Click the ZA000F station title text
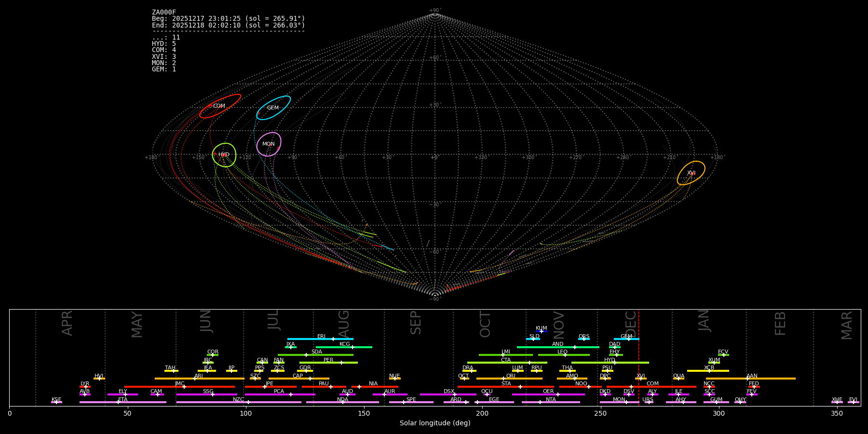Screen dimensions: 868x434 pyautogui.click(x=164, y=13)
